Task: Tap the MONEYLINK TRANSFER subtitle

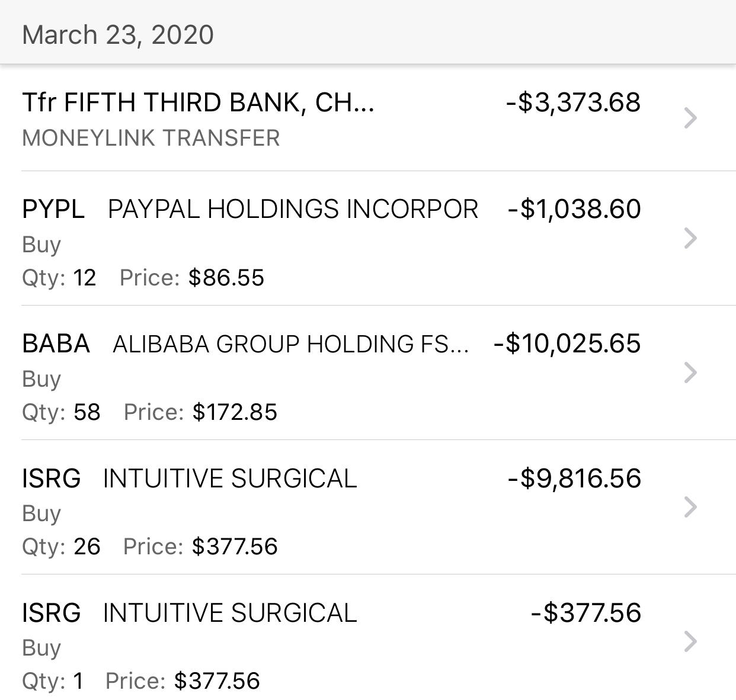Action: click(151, 138)
